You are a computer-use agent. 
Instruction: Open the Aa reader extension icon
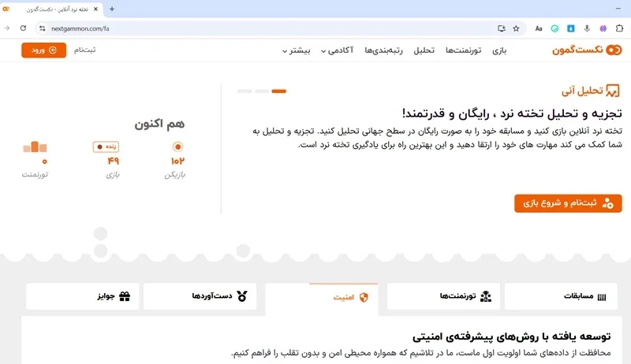[x=539, y=28]
